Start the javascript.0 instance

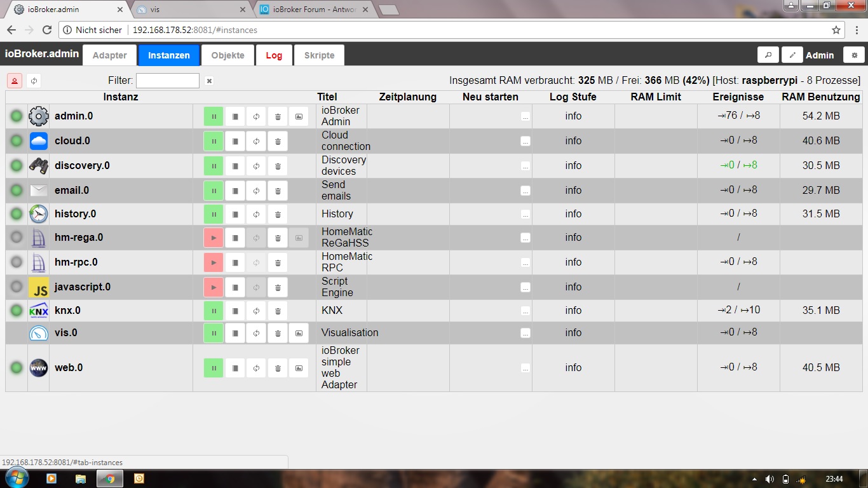coord(214,287)
